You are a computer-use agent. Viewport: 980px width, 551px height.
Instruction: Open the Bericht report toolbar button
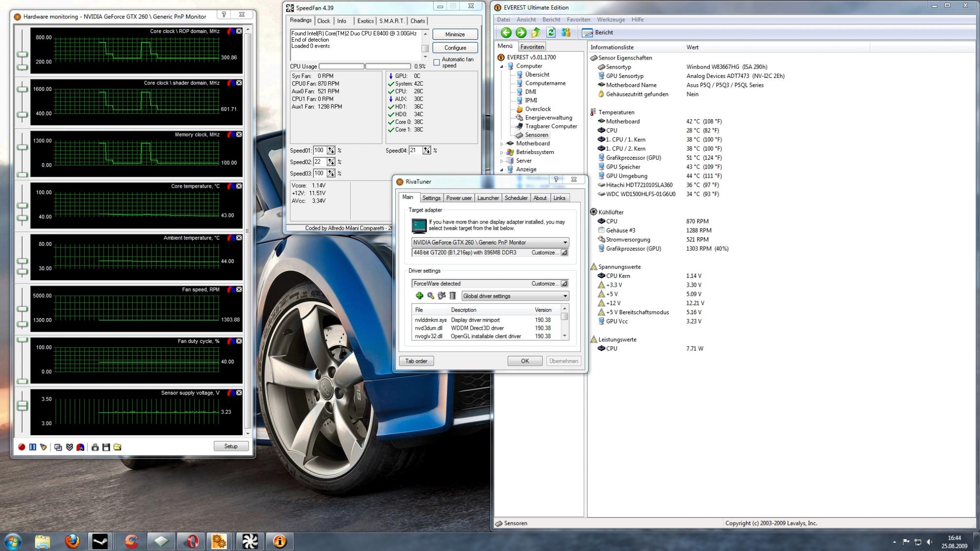tap(598, 32)
